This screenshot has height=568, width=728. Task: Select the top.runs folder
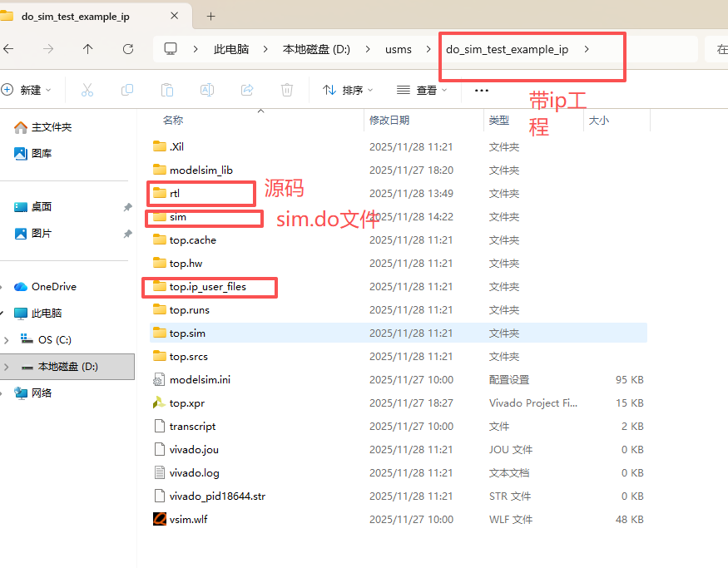399,310
